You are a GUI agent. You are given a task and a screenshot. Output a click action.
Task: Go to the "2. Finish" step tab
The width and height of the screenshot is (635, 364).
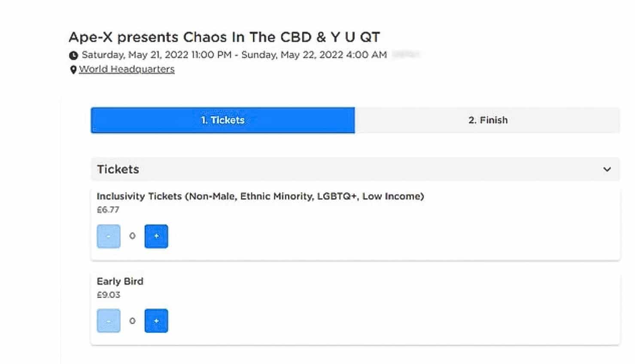pyautogui.click(x=487, y=120)
